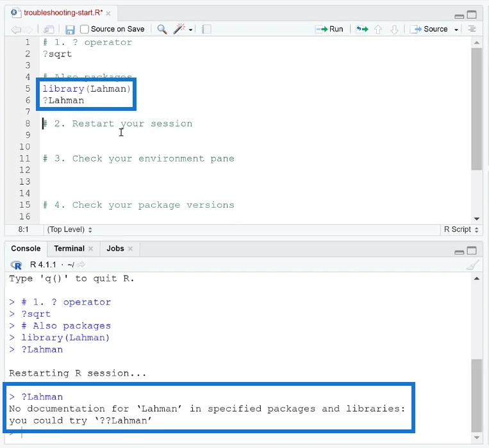Clear the console with the broom icon

click(x=473, y=265)
